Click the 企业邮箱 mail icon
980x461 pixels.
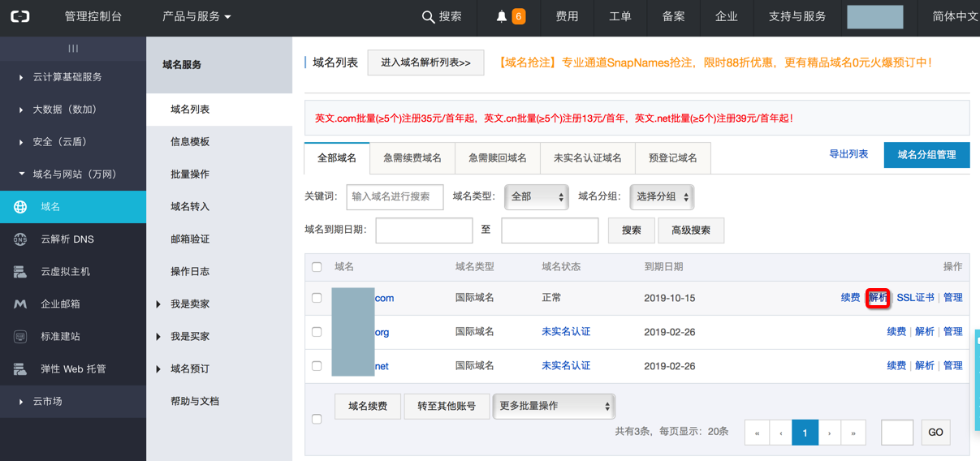coord(20,304)
